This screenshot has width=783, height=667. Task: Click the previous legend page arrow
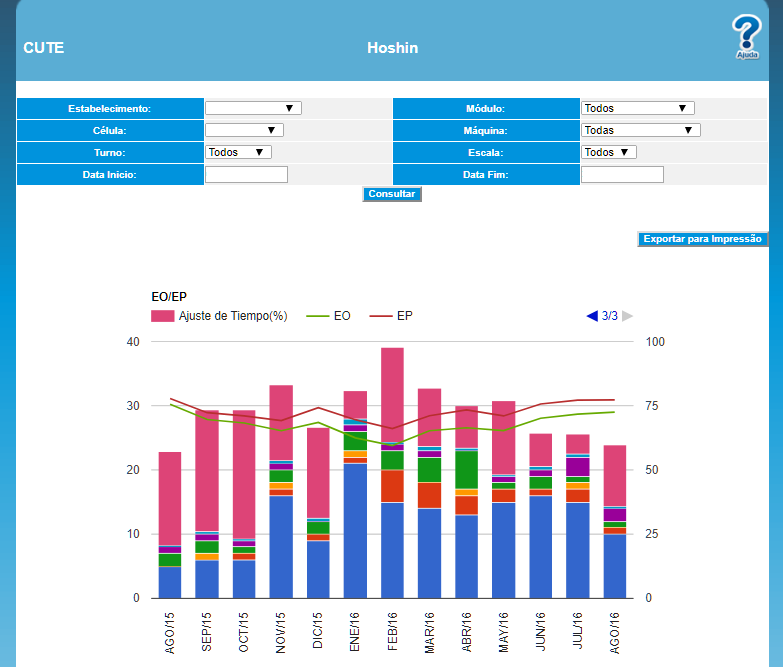pos(592,316)
